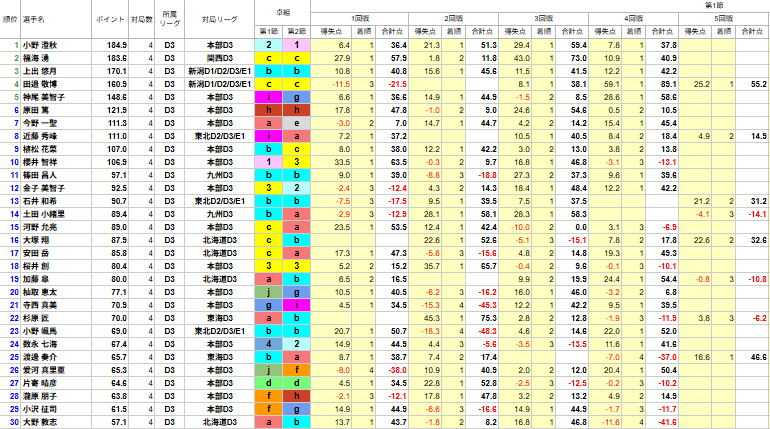Click points value 57.1
The image size is (770, 429).
(x=119, y=422)
